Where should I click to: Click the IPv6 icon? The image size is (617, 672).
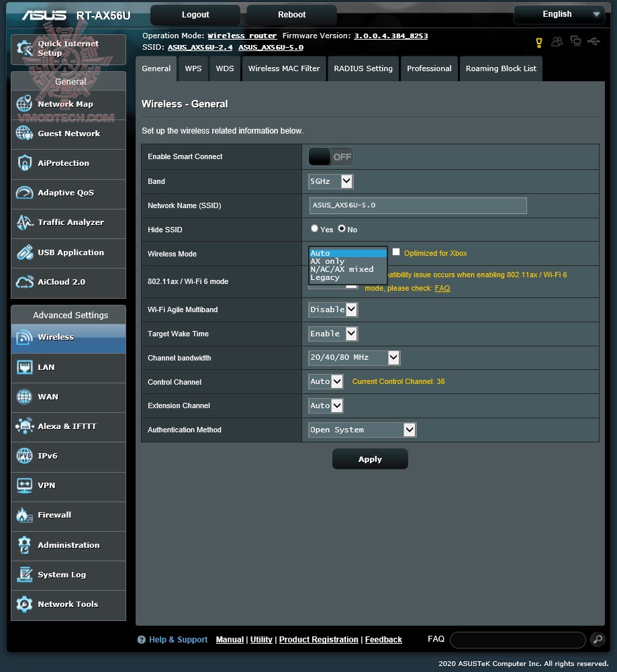pyautogui.click(x=24, y=456)
